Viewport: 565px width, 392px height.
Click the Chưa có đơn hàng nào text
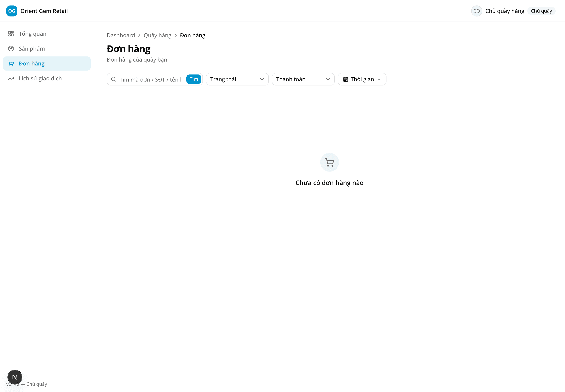pyautogui.click(x=329, y=183)
